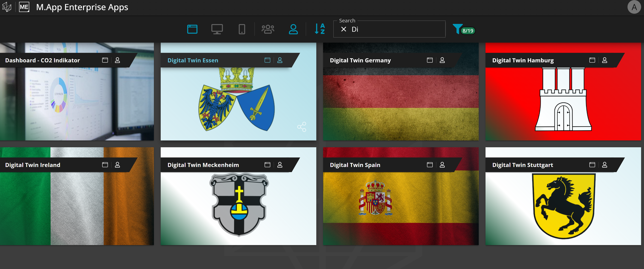Screen dimensions: 644x269
Task: Click browser icon on Digital Twin Germany
Action: [x=430, y=60]
